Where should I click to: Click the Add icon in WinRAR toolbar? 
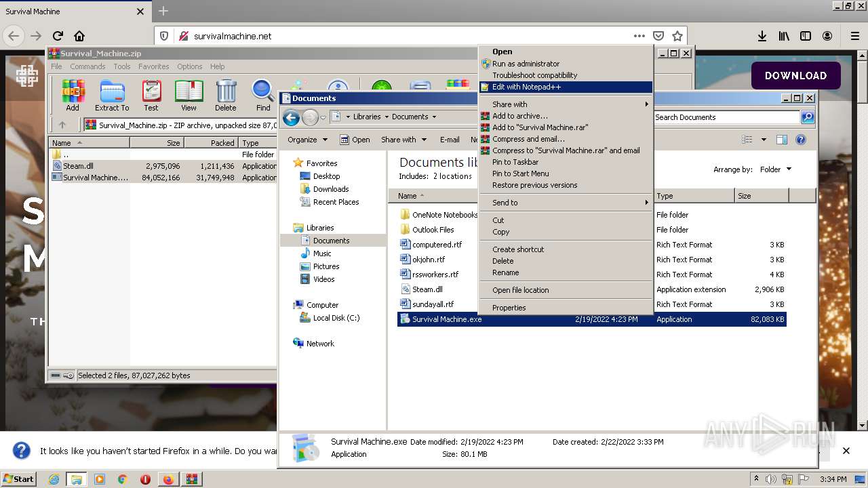pyautogui.click(x=73, y=95)
